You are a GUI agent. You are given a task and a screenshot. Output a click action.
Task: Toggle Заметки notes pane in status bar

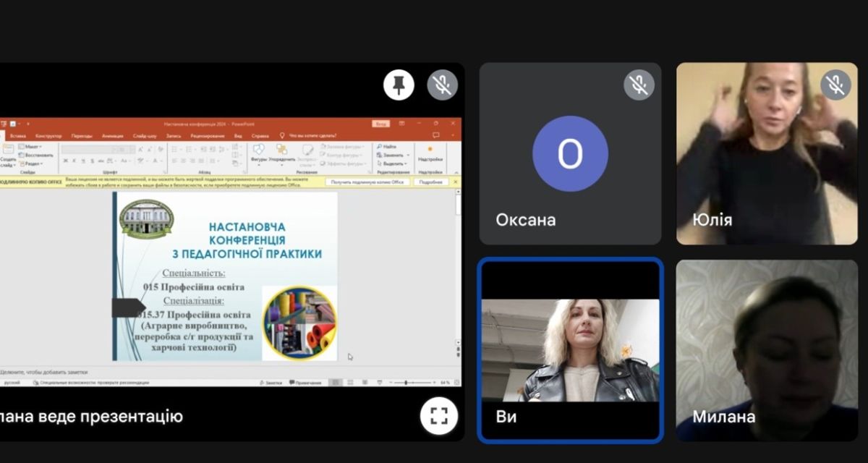[270, 382]
